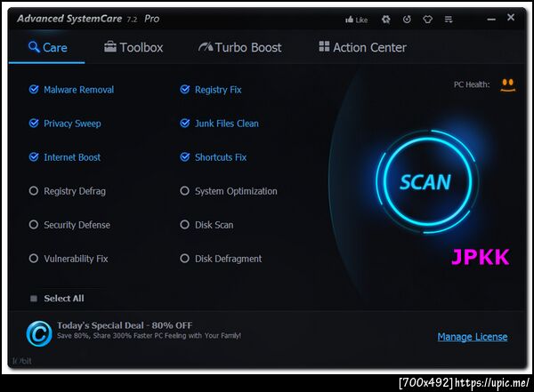Open settings via the gear icon
The height and width of the screenshot is (392, 534).
tap(385, 20)
